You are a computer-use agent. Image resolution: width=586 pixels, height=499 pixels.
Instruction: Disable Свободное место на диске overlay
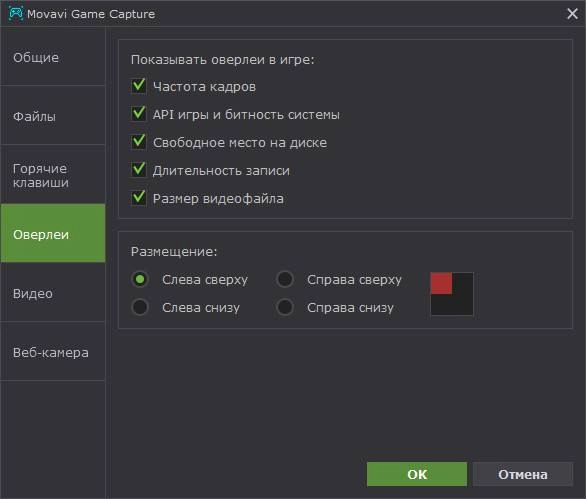coord(139,142)
